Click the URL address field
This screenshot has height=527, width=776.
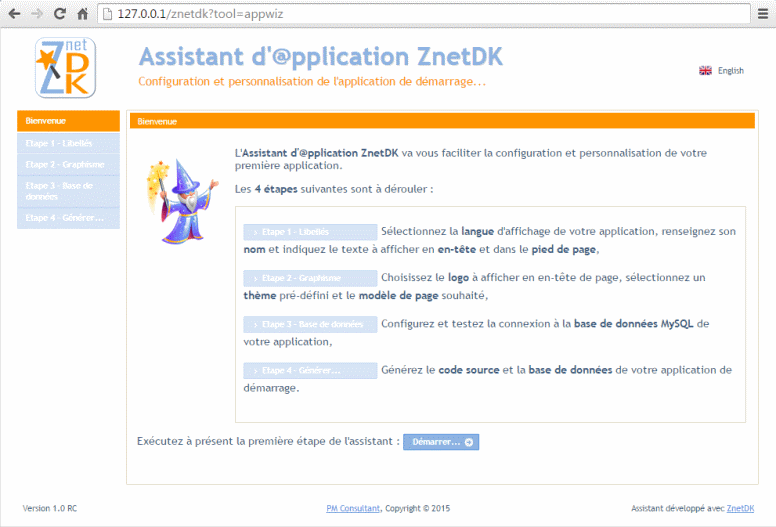424,14
